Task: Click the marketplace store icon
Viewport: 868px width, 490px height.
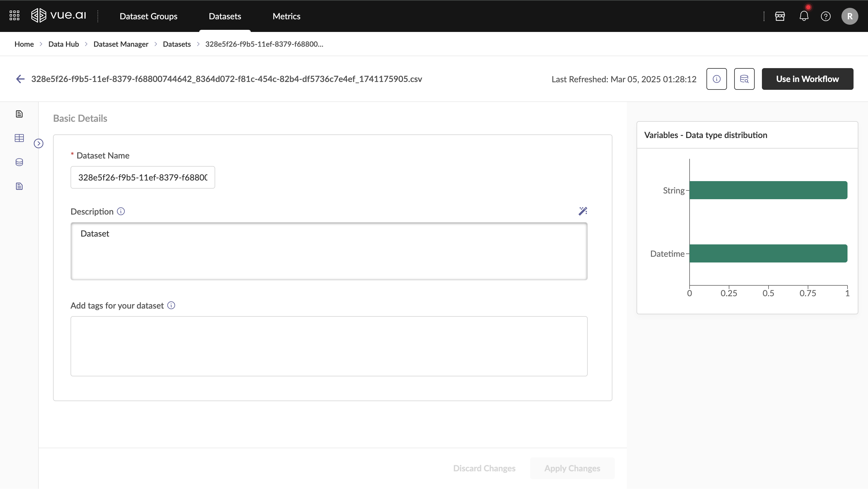Action: [780, 16]
